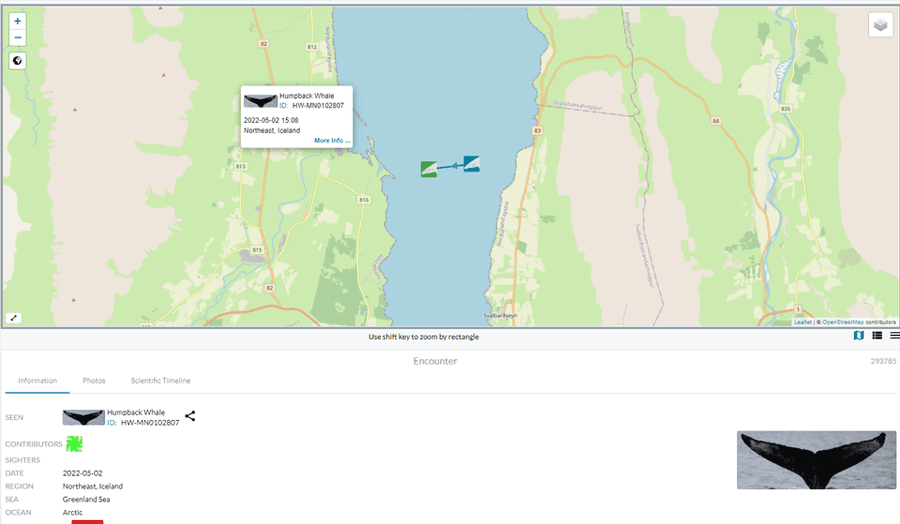Click the globe view button
The image size is (900, 524).
pyautogui.click(x=17, y=60)
